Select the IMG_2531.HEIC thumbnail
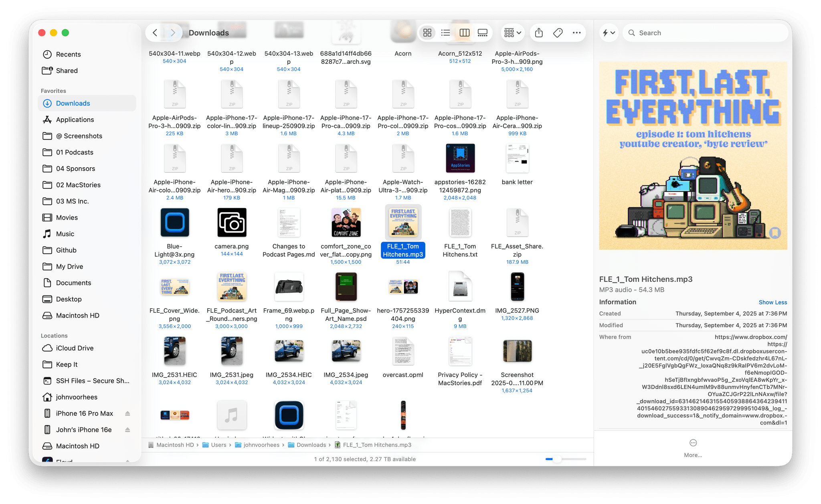This screenshot has height=504, width=821. 175,351
